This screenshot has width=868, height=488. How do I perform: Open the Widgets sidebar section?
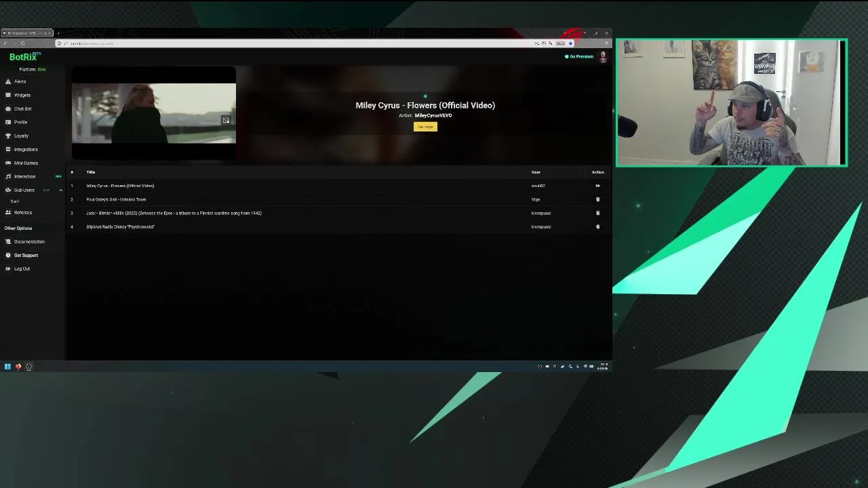(x=22, y=95)
